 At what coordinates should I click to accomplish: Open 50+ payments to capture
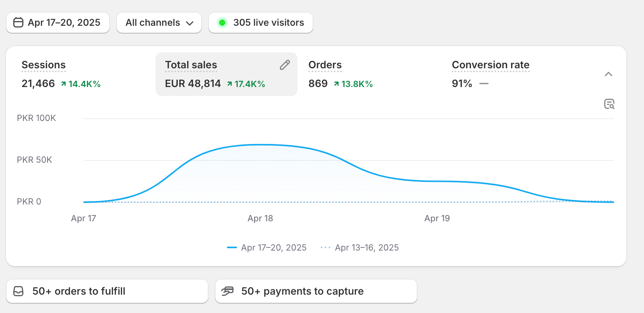(316, 291)
